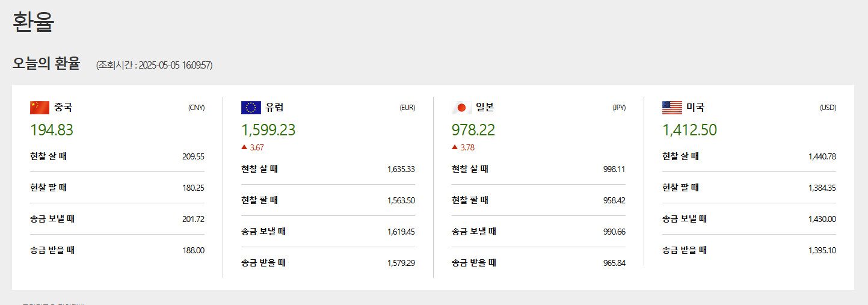Click the 1,599.23 euro exchange rate

click(x=268, y=130)
